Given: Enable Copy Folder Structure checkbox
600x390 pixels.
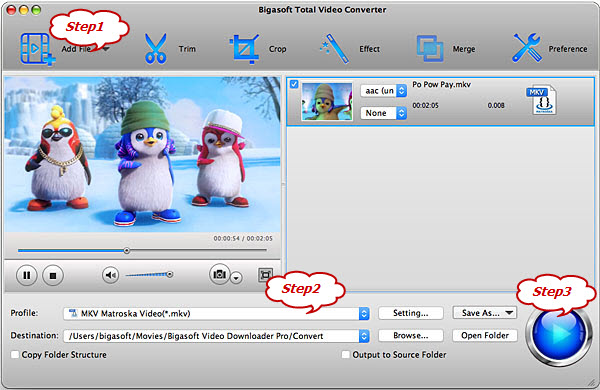Looking at the screenshot, I should coord(15,355).
